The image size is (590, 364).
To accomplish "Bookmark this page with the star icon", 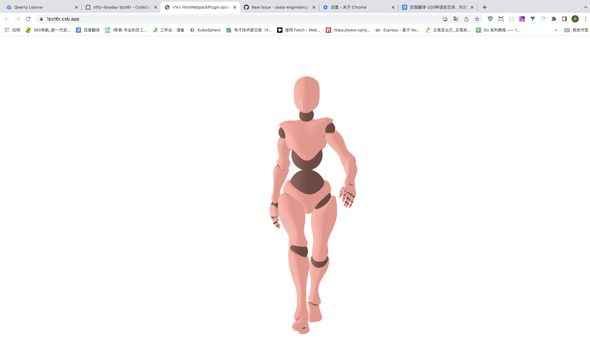I will click(x=477, y=19).
